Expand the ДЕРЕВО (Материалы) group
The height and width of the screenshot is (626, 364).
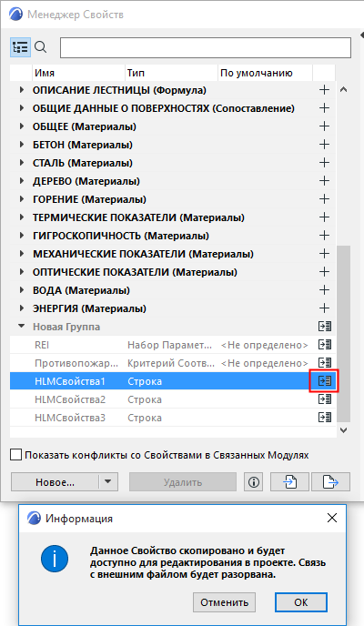coord(22,181)
